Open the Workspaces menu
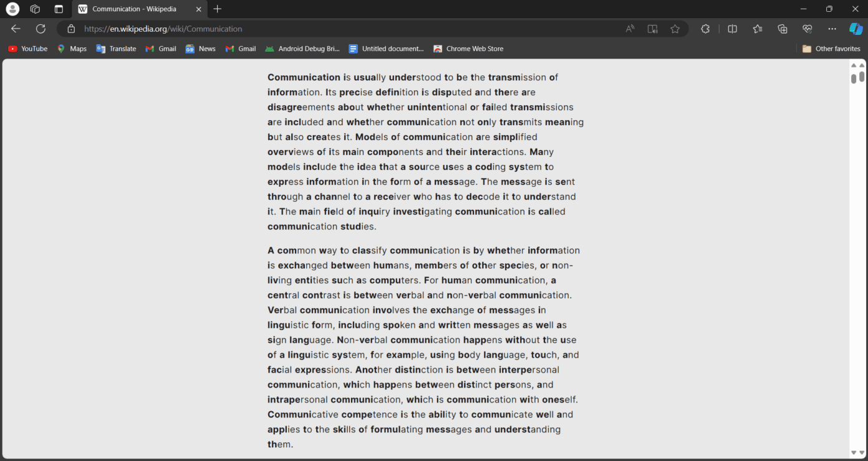868x461 pixels. [x=35, y=9]
